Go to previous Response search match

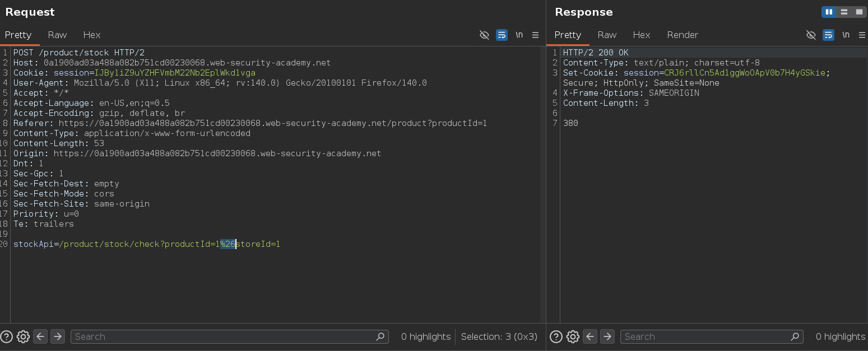(x=590, y=336)
